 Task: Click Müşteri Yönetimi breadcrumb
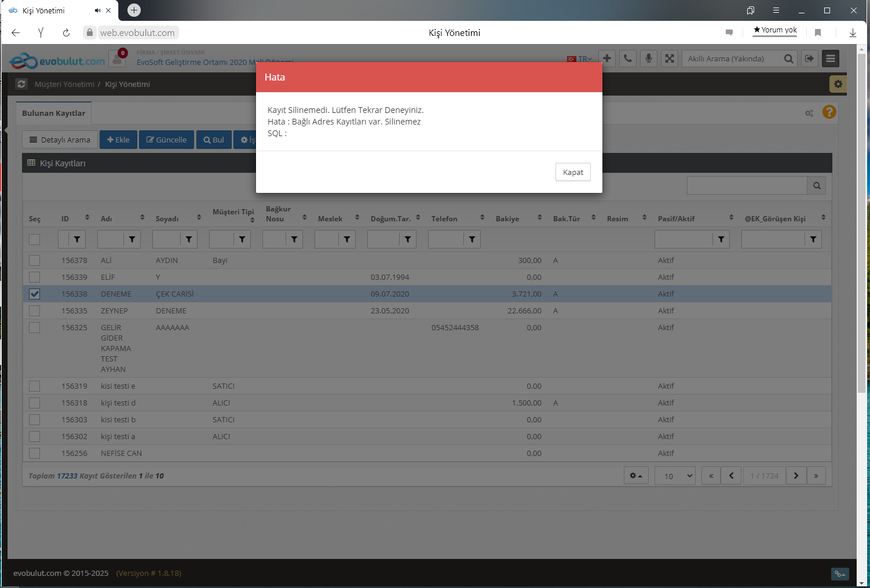(x=64, y=84)
